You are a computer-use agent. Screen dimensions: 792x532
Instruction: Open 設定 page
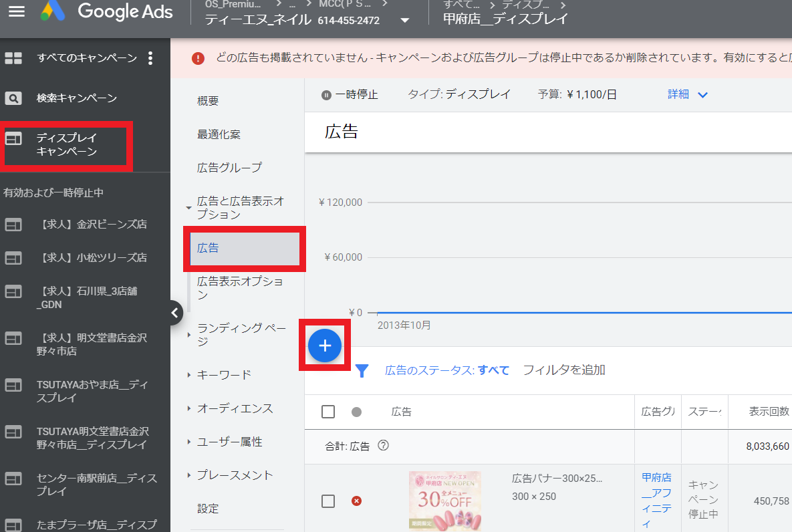coord(208,509)
